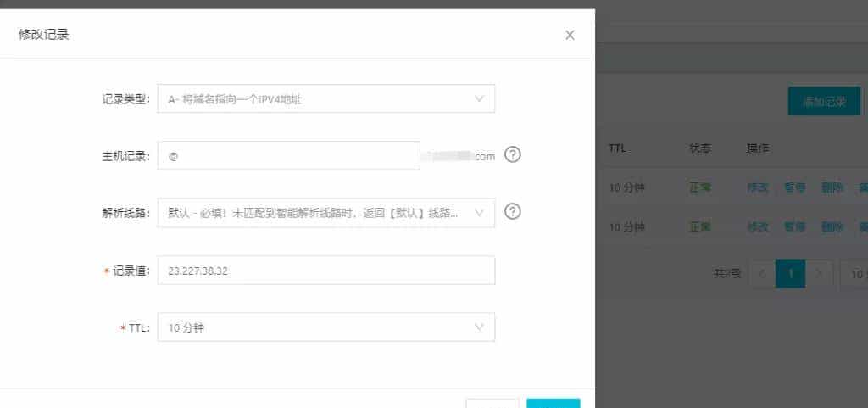Click the TTL column header in the background table
This screenshot has height=408, width=868.
tap(617, 148)
